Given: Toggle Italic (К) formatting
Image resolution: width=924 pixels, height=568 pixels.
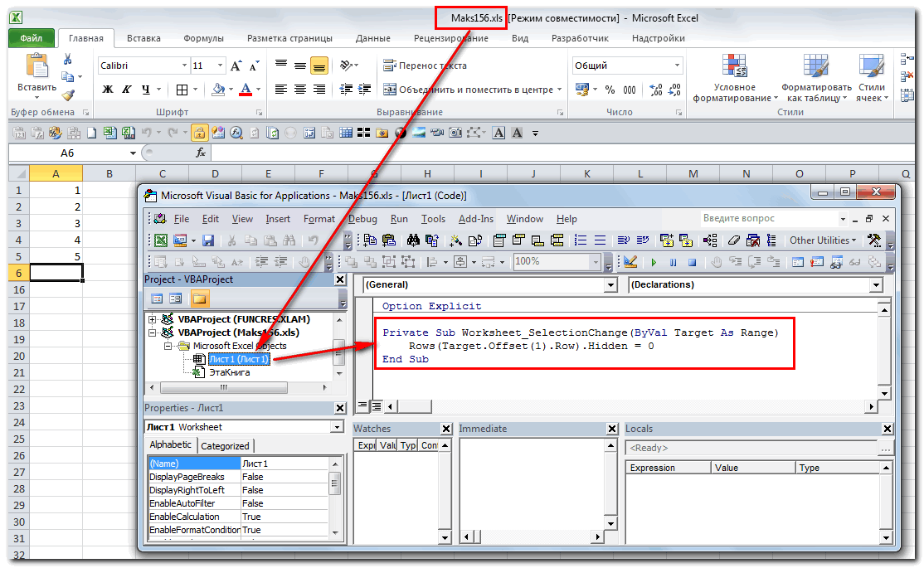Looking at the screenshot, I should (x=127, y=90).
